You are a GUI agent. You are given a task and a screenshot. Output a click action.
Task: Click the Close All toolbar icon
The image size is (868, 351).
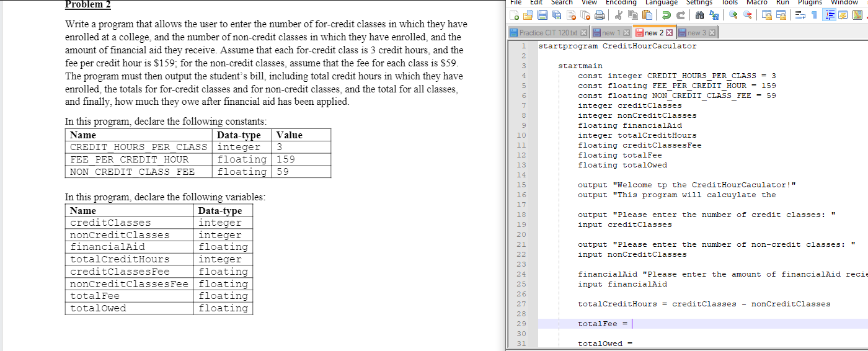coord(585,15)
